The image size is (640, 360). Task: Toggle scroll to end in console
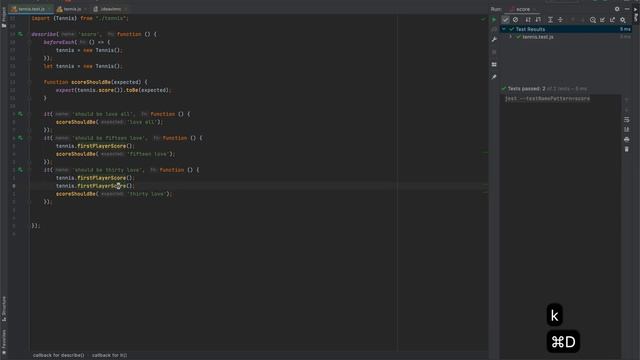point(627,129)
